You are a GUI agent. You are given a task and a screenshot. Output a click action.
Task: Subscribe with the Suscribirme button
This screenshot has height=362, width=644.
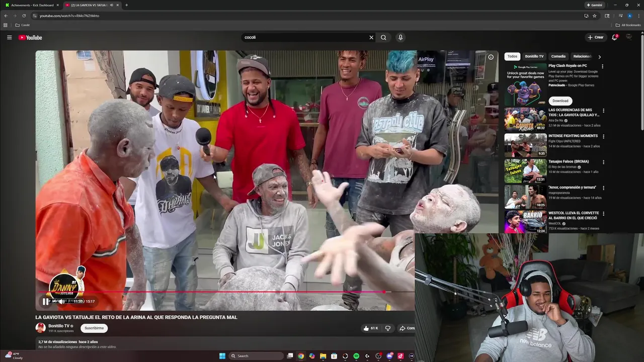tap(94, 328)
